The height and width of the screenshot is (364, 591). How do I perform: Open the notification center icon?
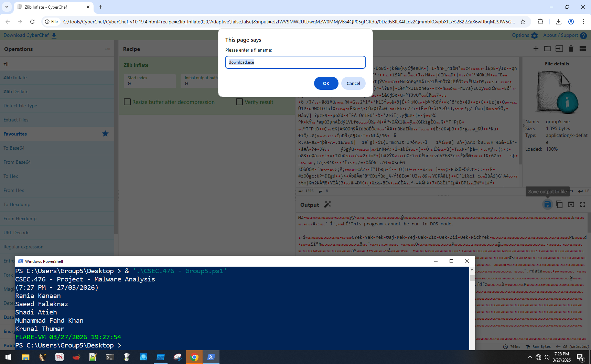coord(580,357)
